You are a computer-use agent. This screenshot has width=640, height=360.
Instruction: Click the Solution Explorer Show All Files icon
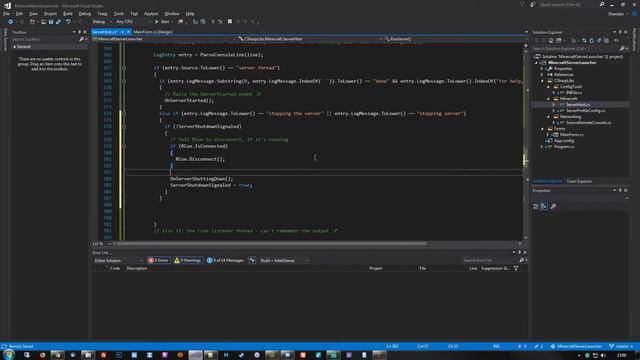pyautogui.click(x=606, y=40)
